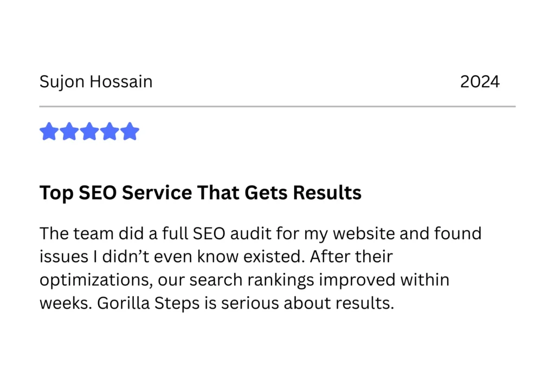Viewport: 555px width, 392px height.
Task: Click the word 'SEO' in the bold heading
Action: [98, 193]
